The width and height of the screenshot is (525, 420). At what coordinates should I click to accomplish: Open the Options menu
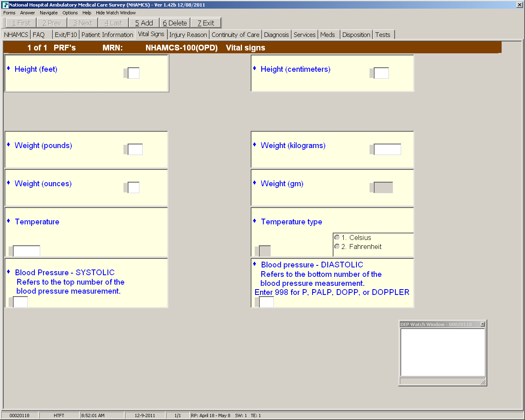(x=70, y=13)
